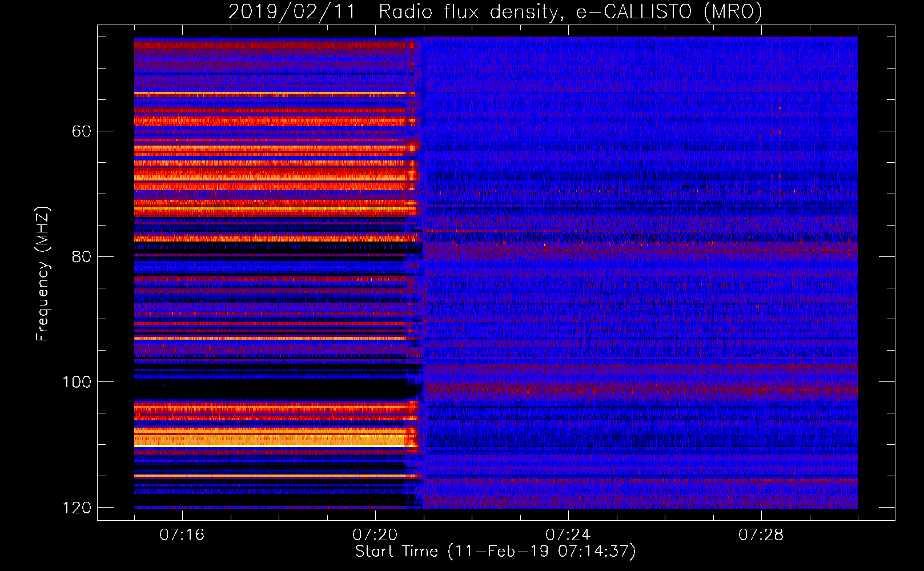
Task: Click the 07:28 time tick label
Action: click(x=761, y=535)
